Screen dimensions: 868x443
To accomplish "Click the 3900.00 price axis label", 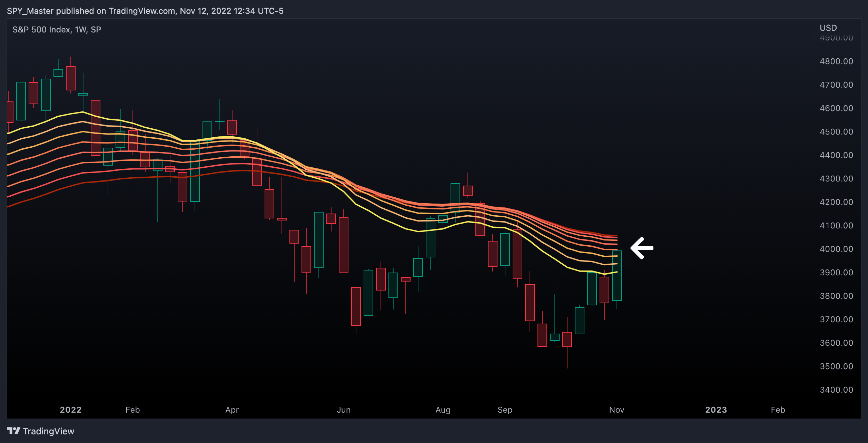I will [836, 273].
